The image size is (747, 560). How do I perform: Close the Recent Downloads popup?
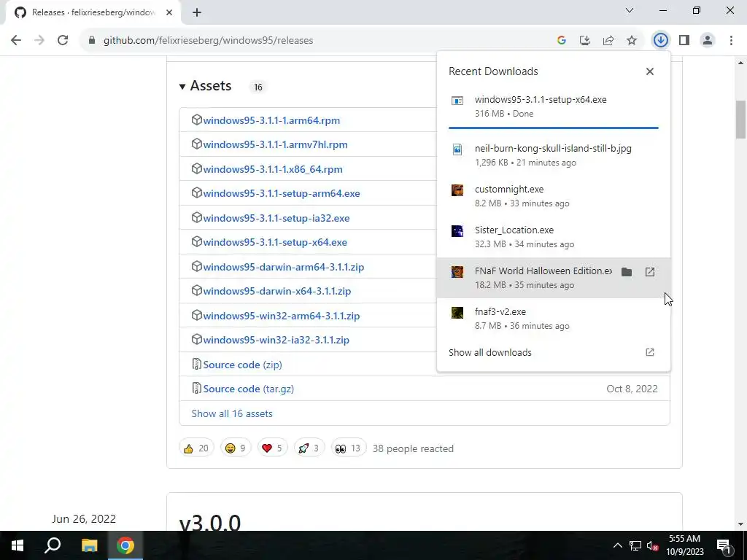(650, 71)
